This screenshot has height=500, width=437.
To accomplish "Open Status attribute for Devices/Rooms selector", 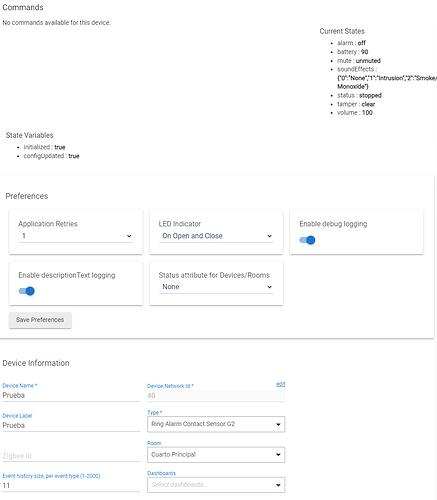I will click(x=216, y=287).
